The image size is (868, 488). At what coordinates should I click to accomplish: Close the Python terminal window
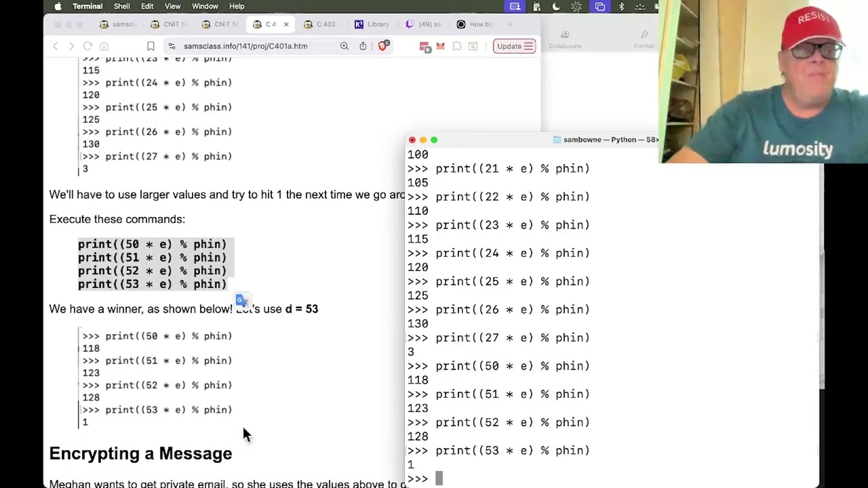pyautogui.click(x=412, y=140)
